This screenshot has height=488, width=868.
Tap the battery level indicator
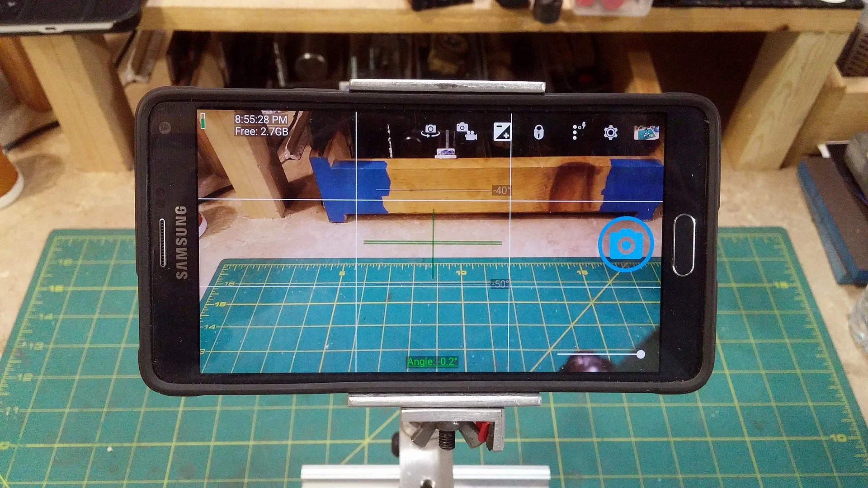(x=203, y=121)
